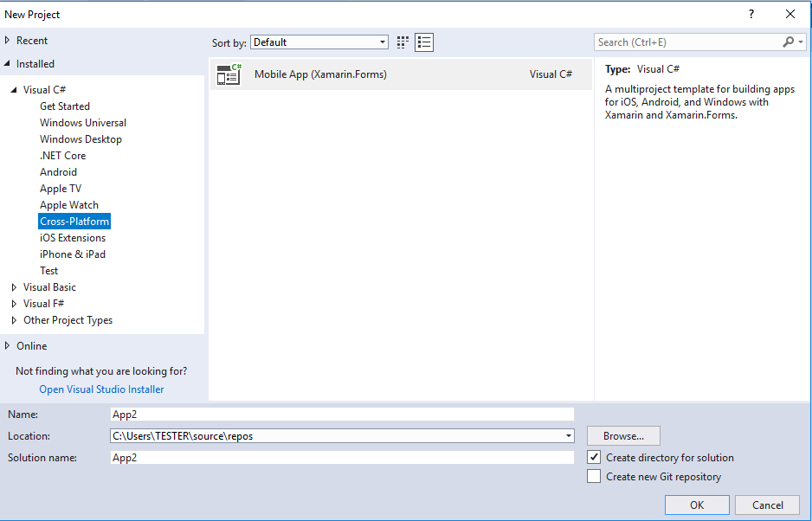Select Apple Watch category

[x=69, y=205]
